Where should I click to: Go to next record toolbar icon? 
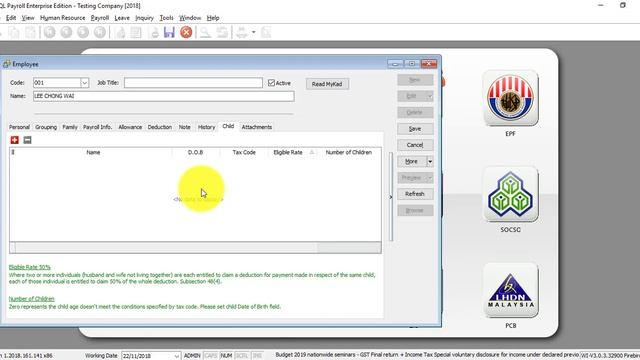pyautogui.click(x=83, y=32)
